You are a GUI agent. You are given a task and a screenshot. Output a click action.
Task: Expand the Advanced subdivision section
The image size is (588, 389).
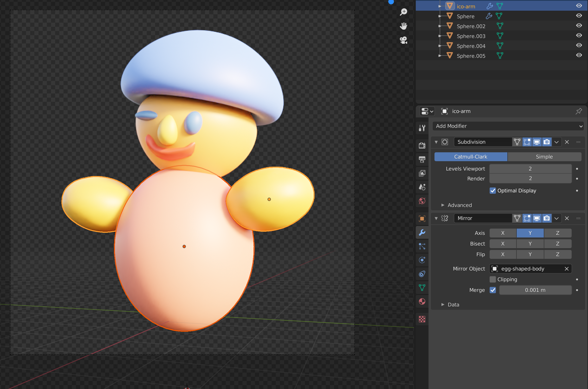coord(459,205)
